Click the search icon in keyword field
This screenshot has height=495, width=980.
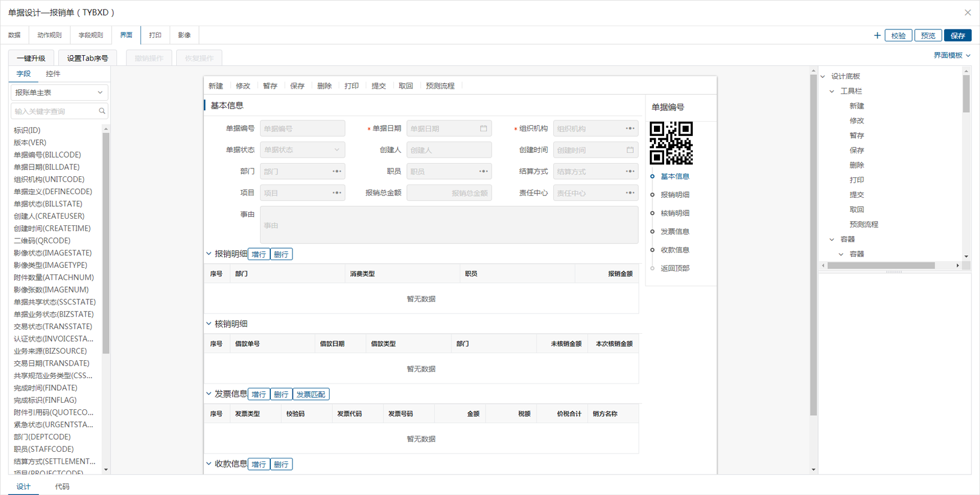(102, 111)
